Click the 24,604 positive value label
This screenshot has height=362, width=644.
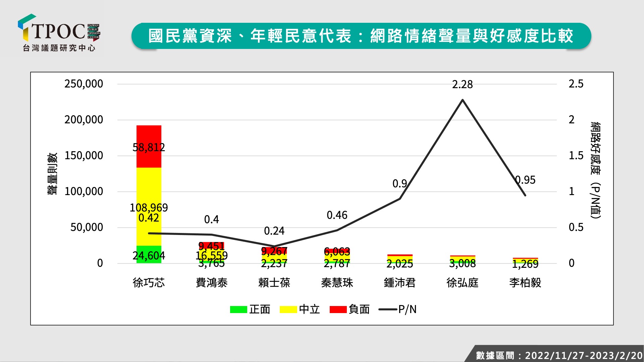tap(149, 256)
